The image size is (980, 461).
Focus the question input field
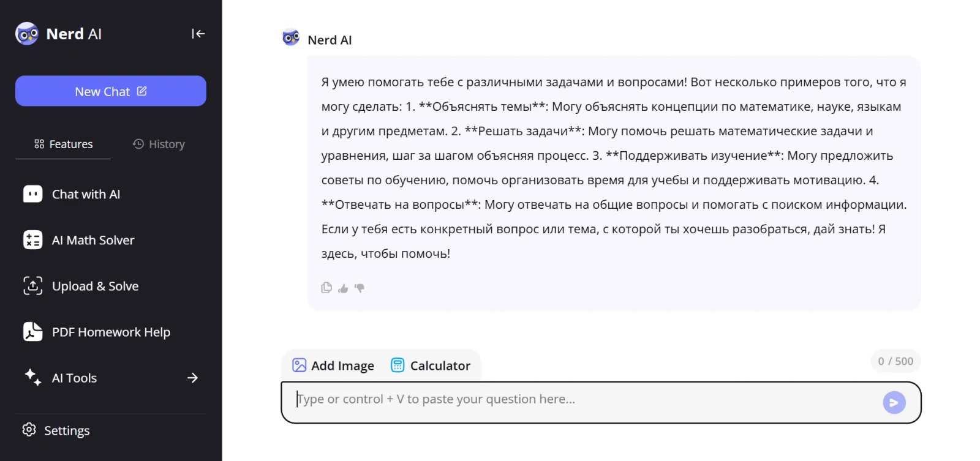(x=601, y=402)
